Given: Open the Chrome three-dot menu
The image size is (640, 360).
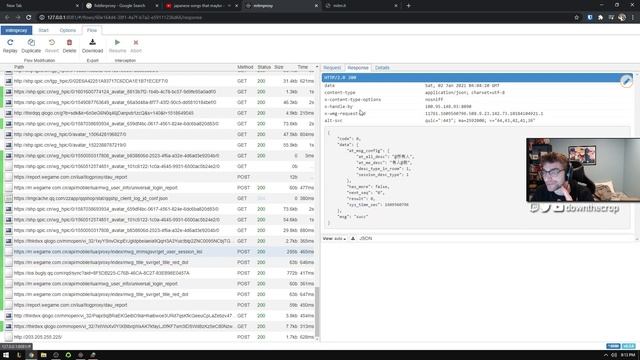Looking at the screenshot, I should click(x=633, y=18).
